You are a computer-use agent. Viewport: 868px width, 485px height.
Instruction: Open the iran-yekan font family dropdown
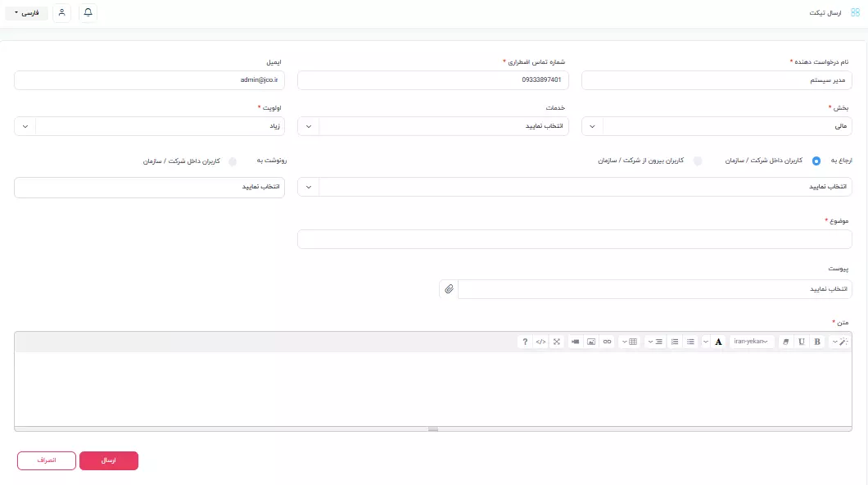pyautogui.click(x=751, y=342)
